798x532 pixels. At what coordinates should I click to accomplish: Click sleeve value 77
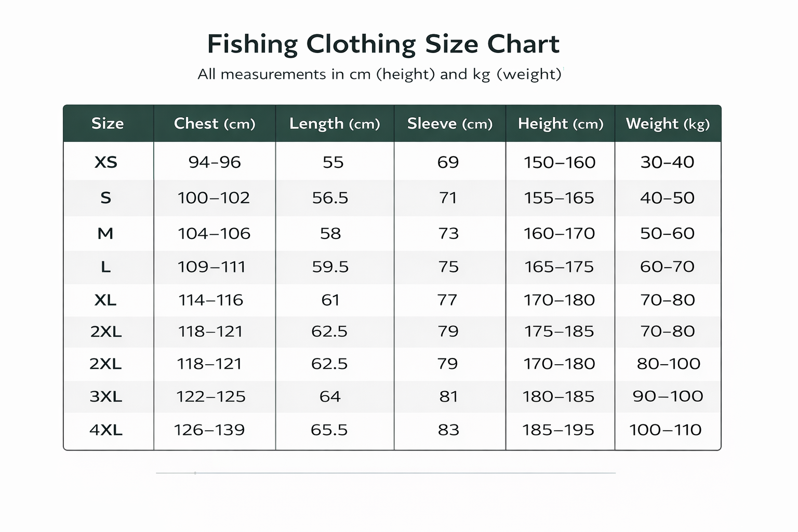click(x=447, y=300)
